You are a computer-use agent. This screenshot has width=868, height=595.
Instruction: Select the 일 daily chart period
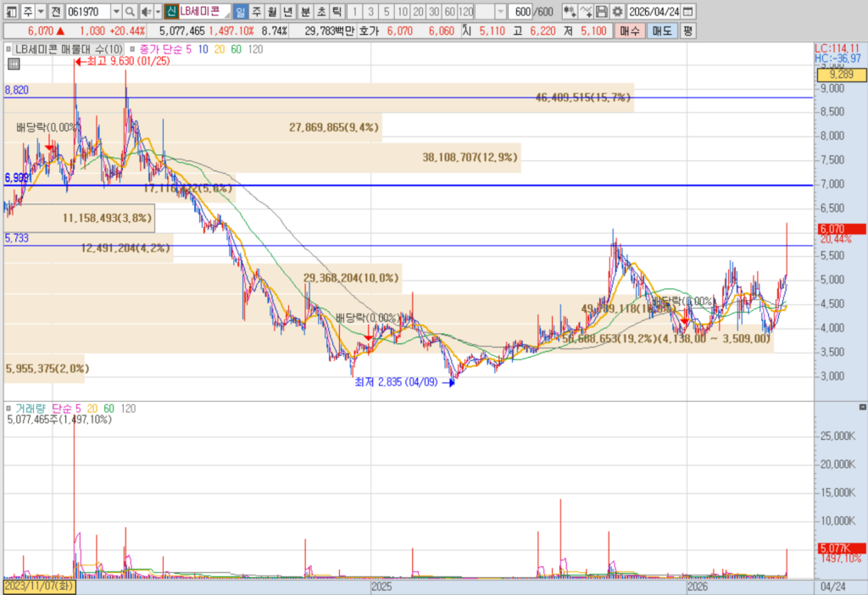click(240, 12)
